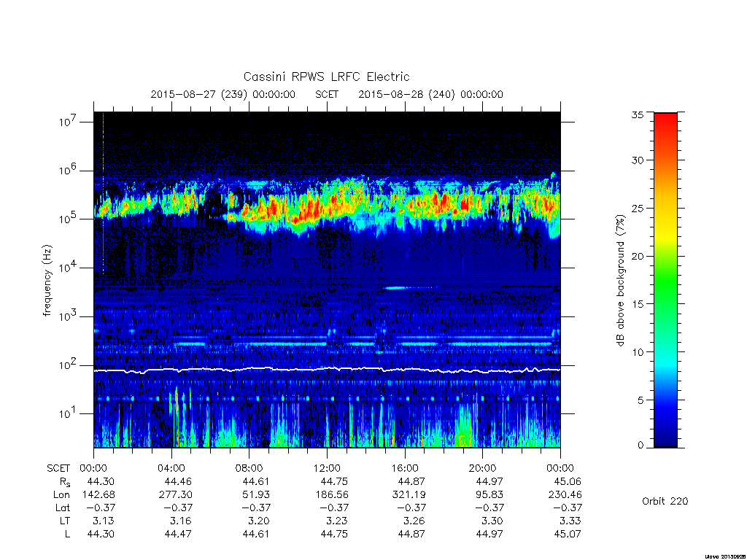This screenshot has height=560, width=747.
Task: Click the Orbit 220 label
Action: tap(665, 501)
